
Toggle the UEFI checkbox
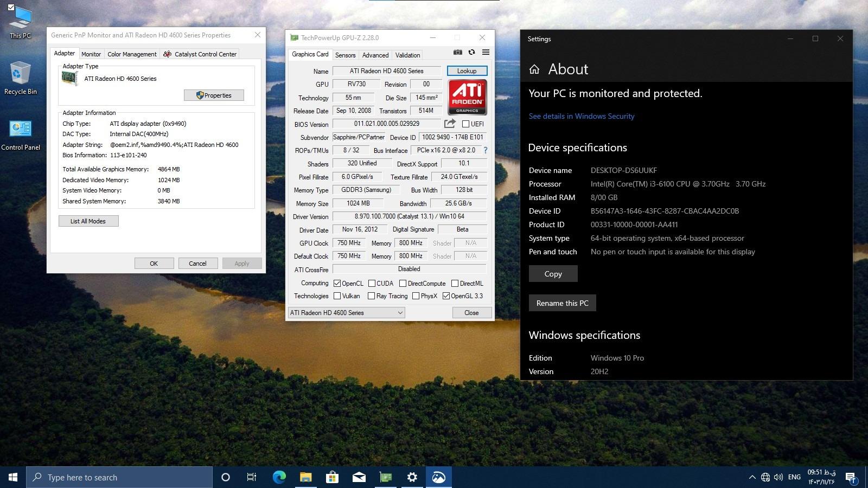(465, 124)
